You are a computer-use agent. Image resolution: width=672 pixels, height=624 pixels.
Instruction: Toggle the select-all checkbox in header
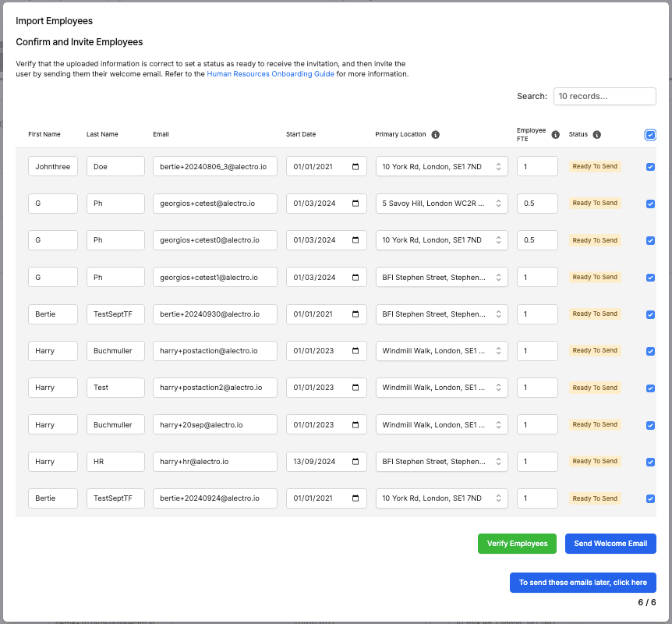(x=650, y=135)
